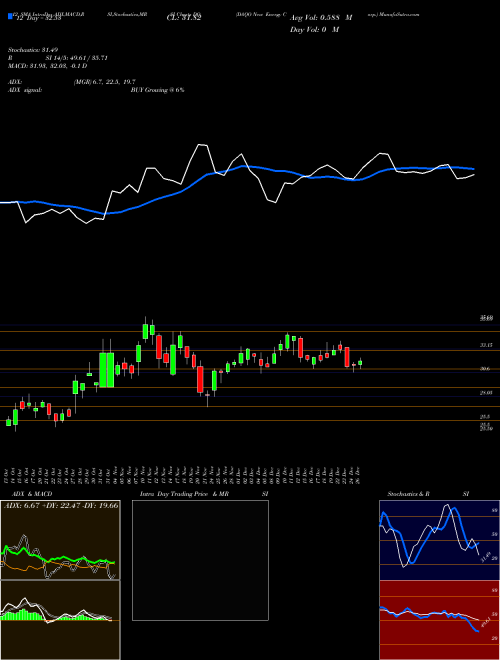Click the 'Stochastics & R' panel title

408,494
